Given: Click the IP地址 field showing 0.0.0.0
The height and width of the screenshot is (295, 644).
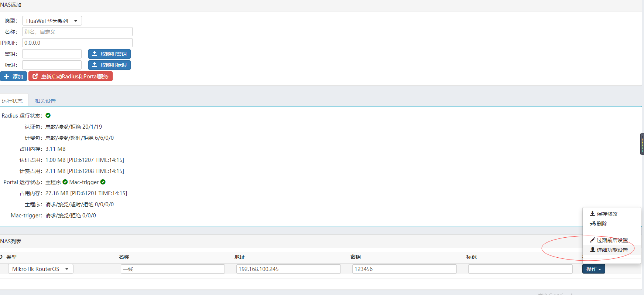Looking at the screenshot, I should point(77,43).
